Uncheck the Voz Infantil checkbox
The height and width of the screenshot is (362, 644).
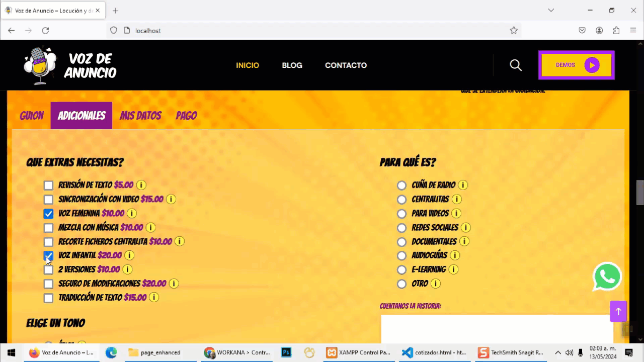(48, 256)
